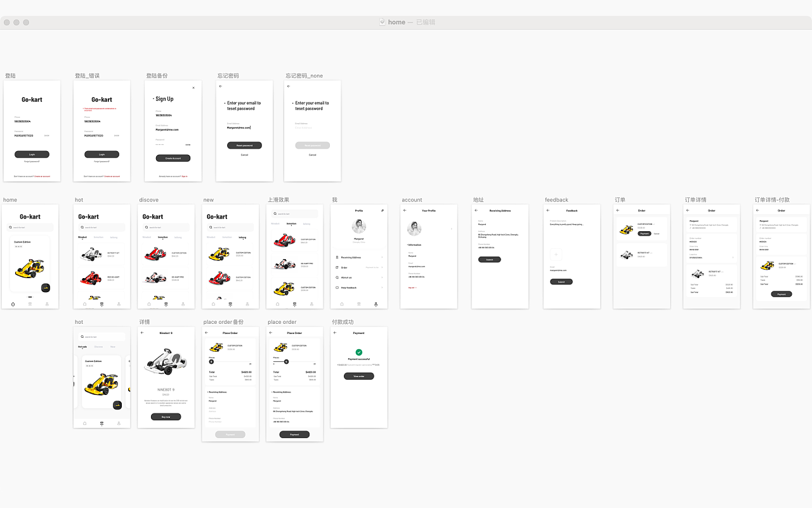Click Login button on 登陆 artboard

[32, 154]
